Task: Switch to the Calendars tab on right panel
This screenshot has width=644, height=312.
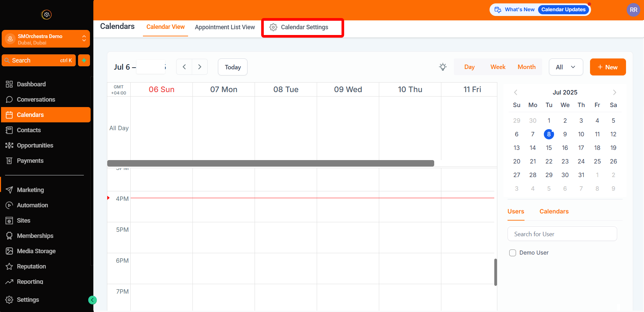Action: (x=554, y=211)
